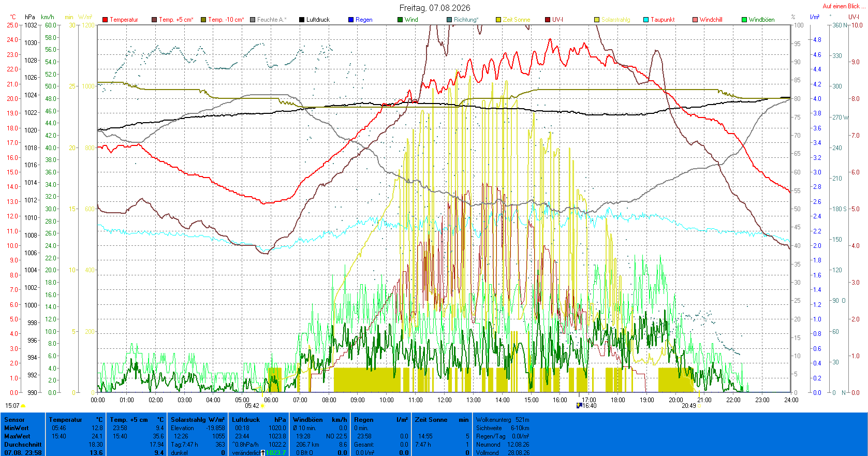Click the gray Feuchte A. legend swatch
The height and width of the screenshot is (456, 868).
pyautogui.click(x=253, y=20)
